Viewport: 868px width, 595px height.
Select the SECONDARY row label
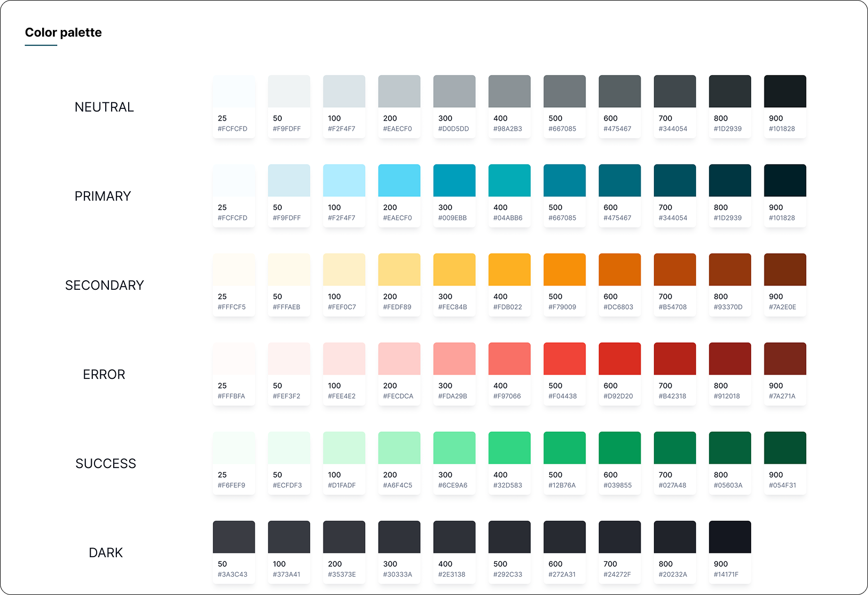105,285
